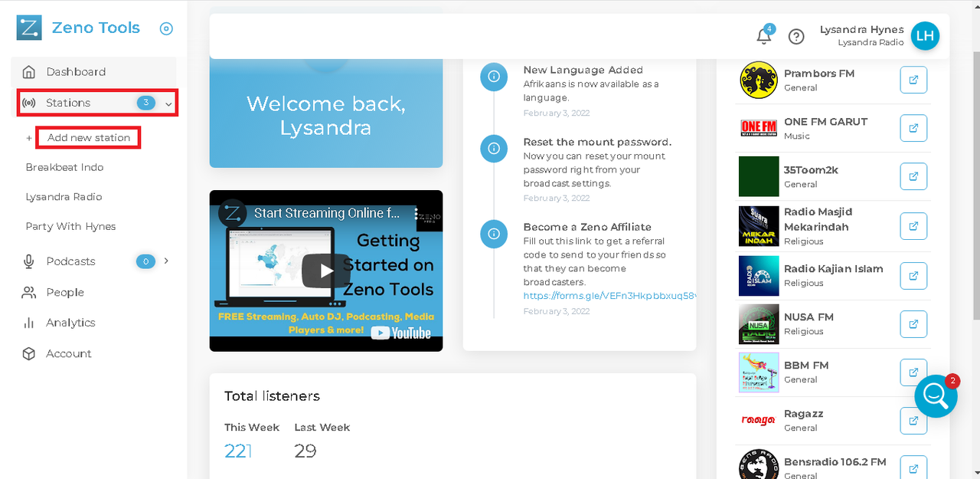
Task: Open 35Toom2k external link icon
Action: coord(913,176)
